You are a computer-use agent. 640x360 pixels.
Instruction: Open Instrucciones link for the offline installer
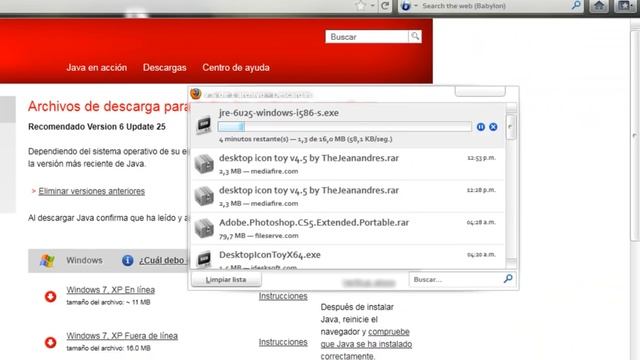tap(283, 342)
